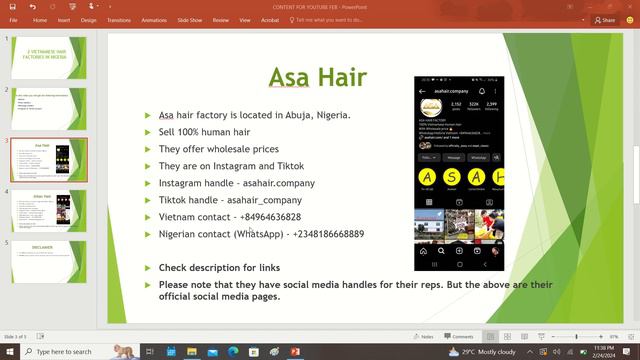Click the zoom in plus button
This screenshot has width=640, height=360.
click(x=601, y=337)
